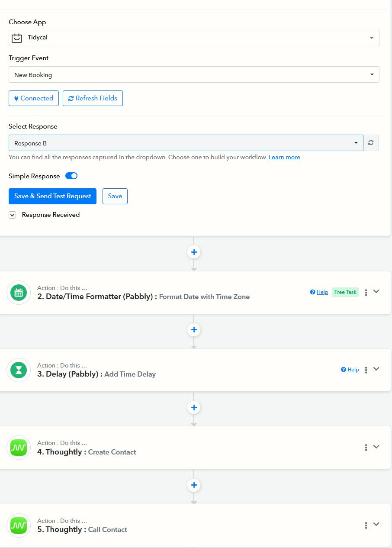Click the Save button
The height and width of the screenshot is (548, 392).
coord(115,196)
